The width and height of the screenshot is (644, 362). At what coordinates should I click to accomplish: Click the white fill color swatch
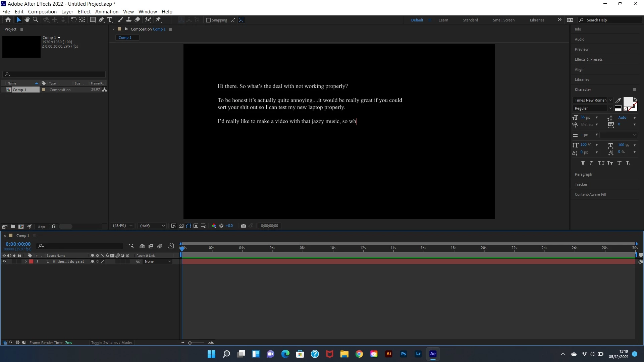point(628,102)
